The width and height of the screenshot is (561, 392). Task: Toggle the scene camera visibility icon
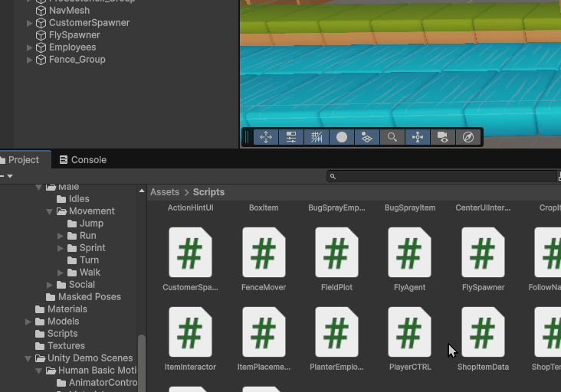(x=443, y=137)
